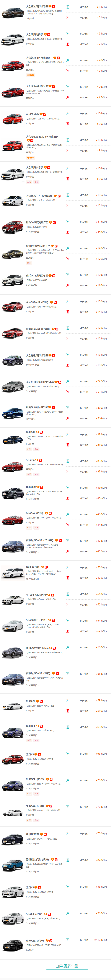Click 新车 tag under 大众速腾豪华版
111x980 pixels.
pyautogui.click(x=36, y=182)
